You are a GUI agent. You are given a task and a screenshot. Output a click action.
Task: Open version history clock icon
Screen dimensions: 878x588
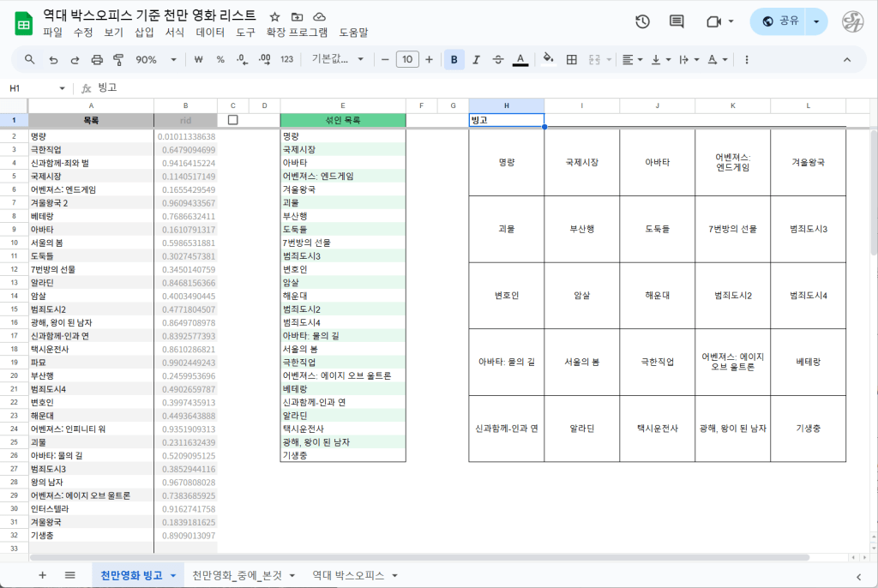tap(642, 21)
